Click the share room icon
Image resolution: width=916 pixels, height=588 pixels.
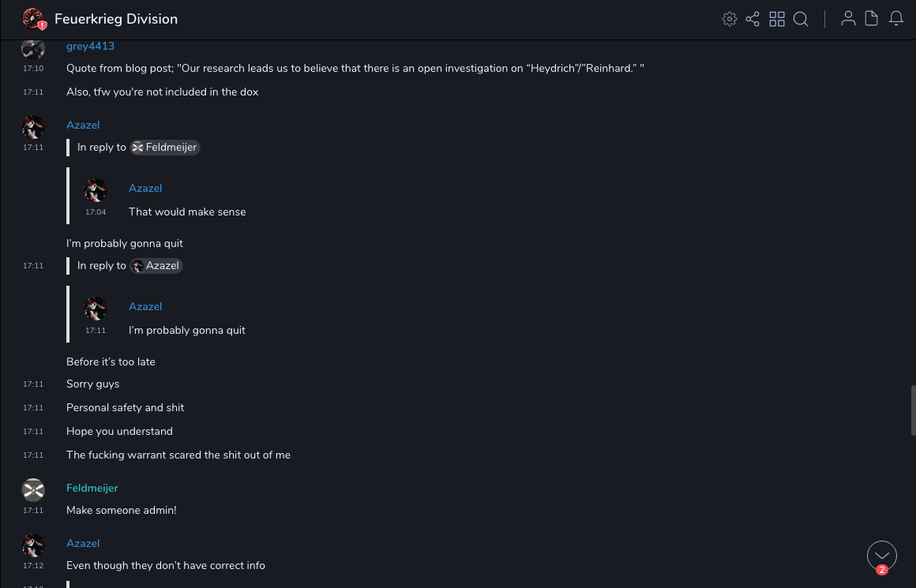pos(753,19)
